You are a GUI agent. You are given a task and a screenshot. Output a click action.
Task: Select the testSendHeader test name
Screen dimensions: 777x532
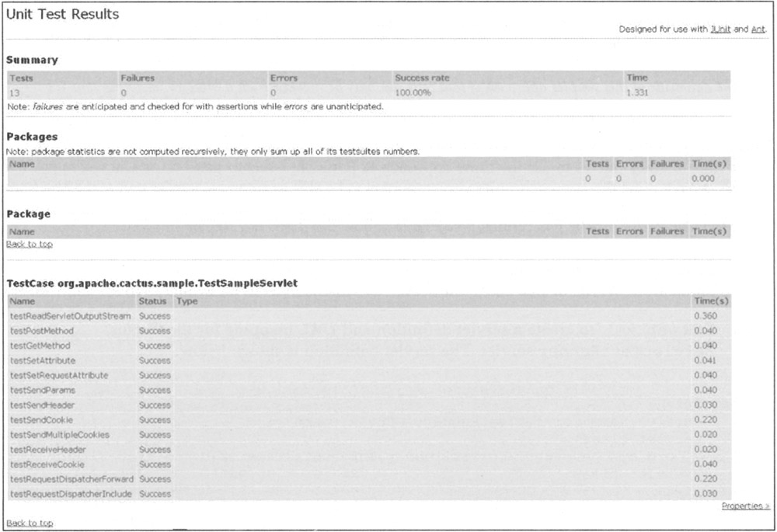click(x=43, y=405)
